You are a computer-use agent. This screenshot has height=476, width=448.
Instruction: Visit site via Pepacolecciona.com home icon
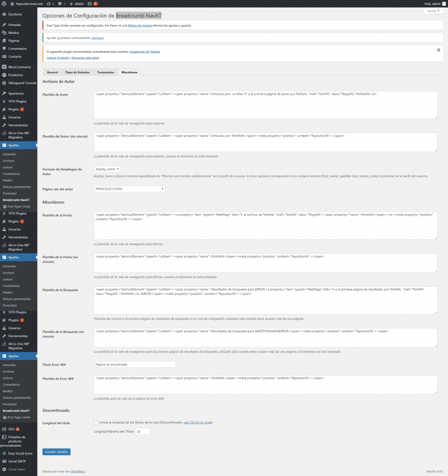[x=12, y=3]
